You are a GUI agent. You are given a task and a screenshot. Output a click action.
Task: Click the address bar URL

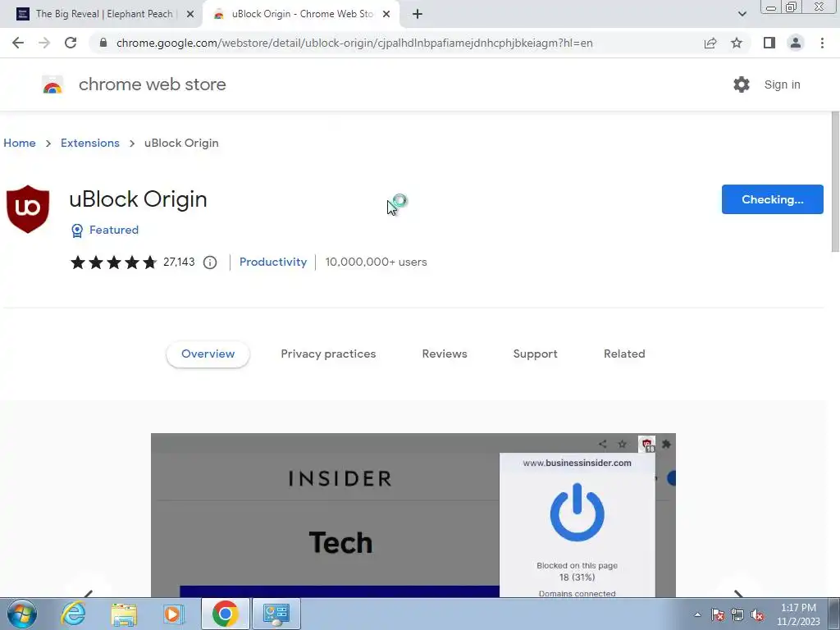point(354,43)
